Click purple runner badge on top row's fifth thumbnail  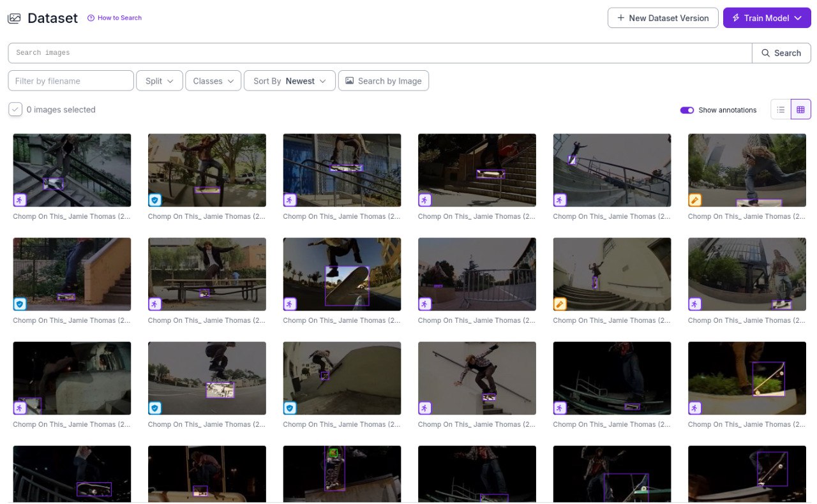click(560, 200)
